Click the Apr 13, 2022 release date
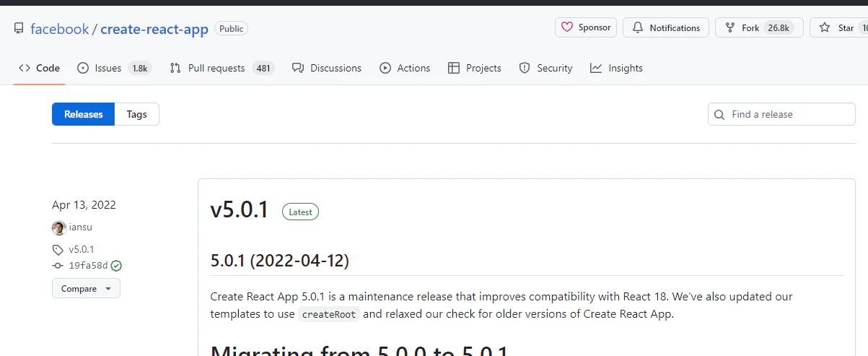The width and height of the screenshot is (868, 356). point(84,205)
